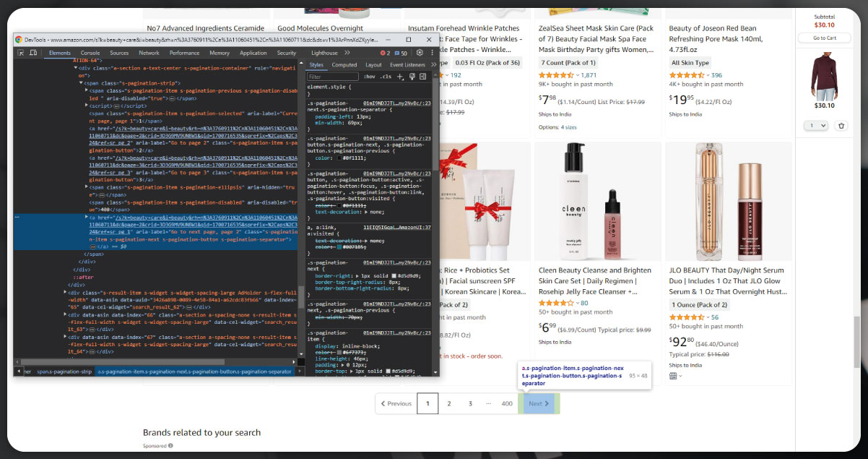This screenshot has width=868, height=459.
Task: Expand the search_result_62 div node
Action: tap(66, 292)
